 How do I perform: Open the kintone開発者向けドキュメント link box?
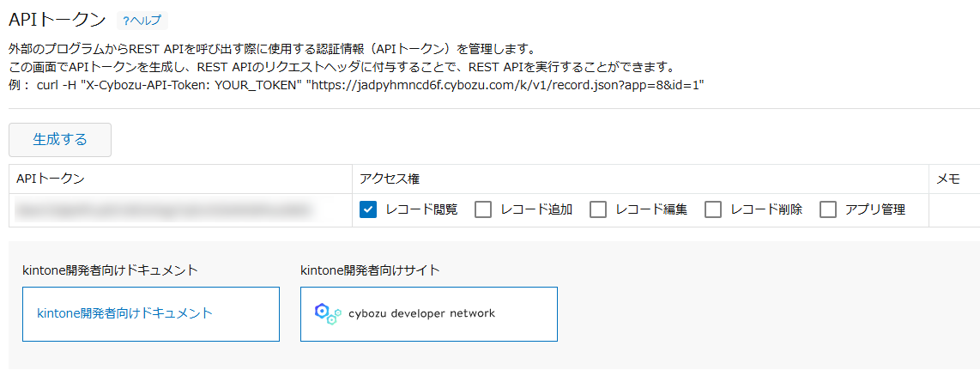click(151, 313)
